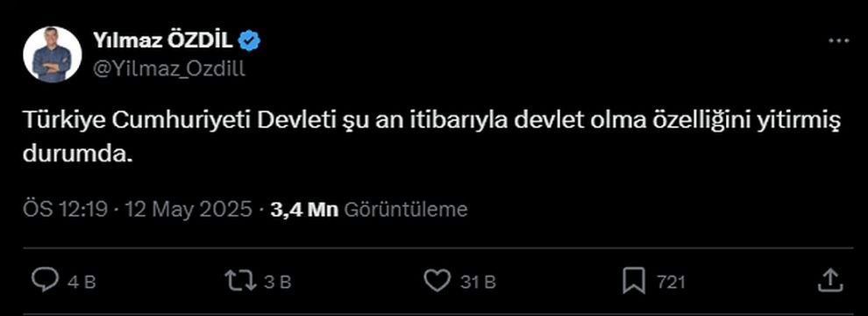The width and height of the screenshot is (868, 316).
Task: Bookmark the tweet with the bookmark icon
Action: pyautogui.click(x=633, y=281)
